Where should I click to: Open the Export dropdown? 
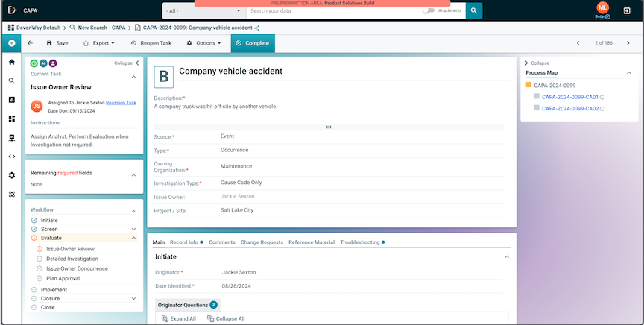pos(98,43)
